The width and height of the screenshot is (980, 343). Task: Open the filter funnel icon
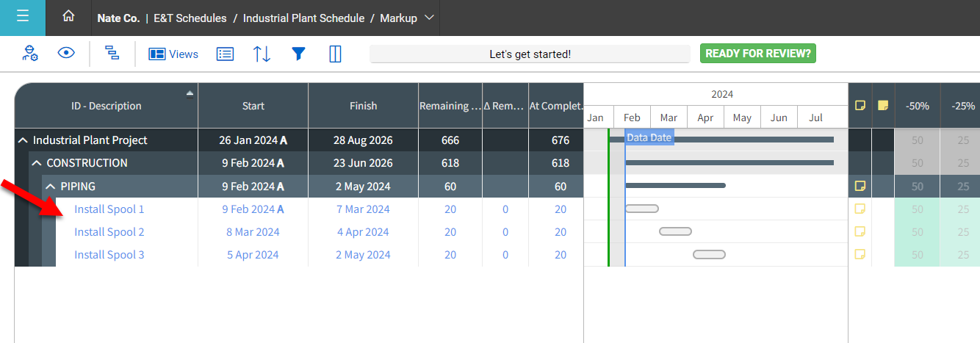(298, 54)
